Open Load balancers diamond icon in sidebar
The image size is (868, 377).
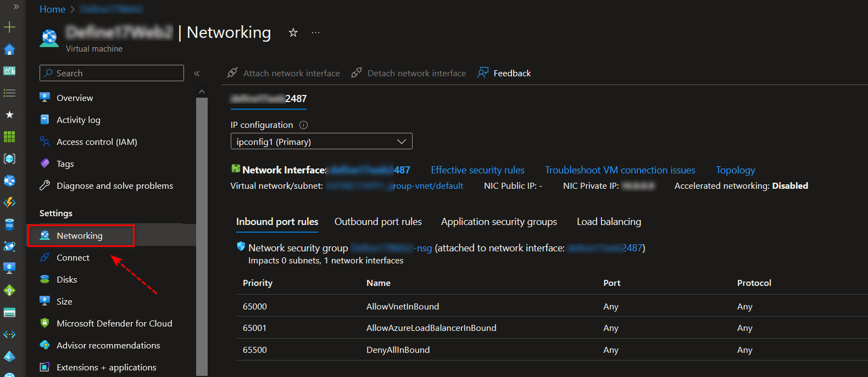point(9,290)
